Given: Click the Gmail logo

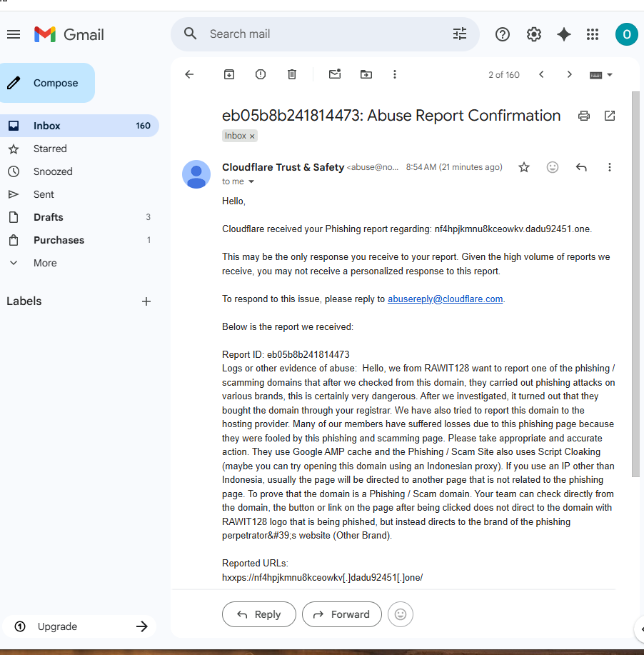Looking at the screenshot, I should (69, 34).
